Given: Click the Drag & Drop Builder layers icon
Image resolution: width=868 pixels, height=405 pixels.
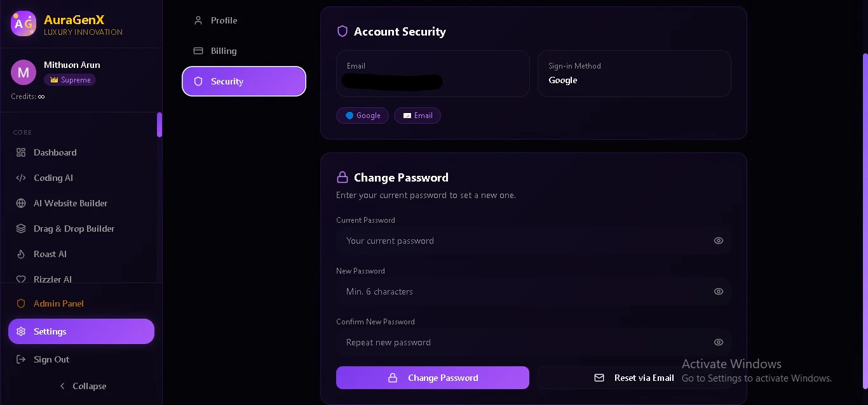Looking at the screenshot, I should tap(21, 229).
